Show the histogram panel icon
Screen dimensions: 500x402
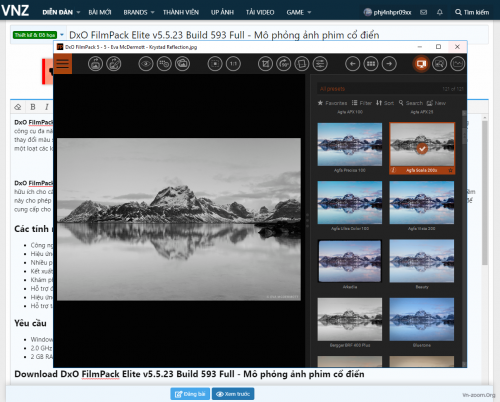(458, 64)
